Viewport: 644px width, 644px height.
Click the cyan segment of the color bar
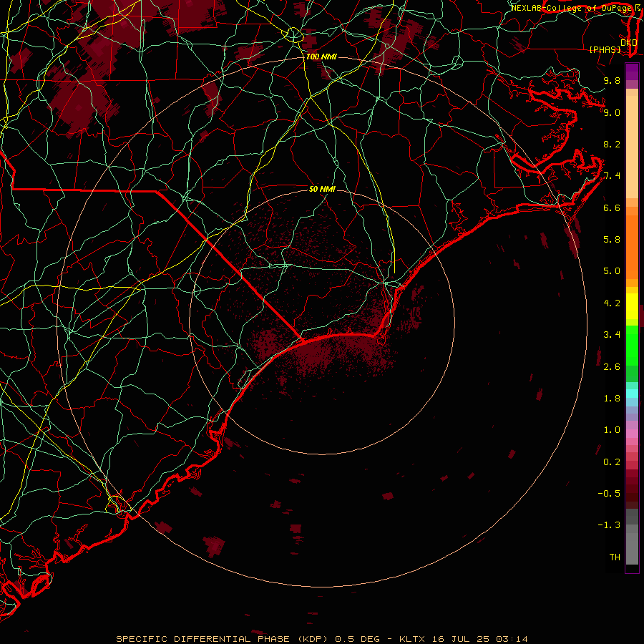point(632,394)
